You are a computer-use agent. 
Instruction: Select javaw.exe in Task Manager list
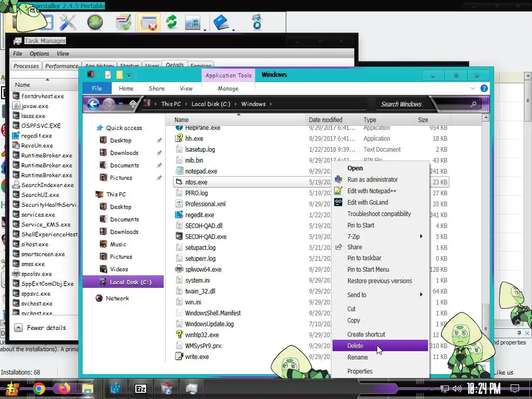click(35, 106)
